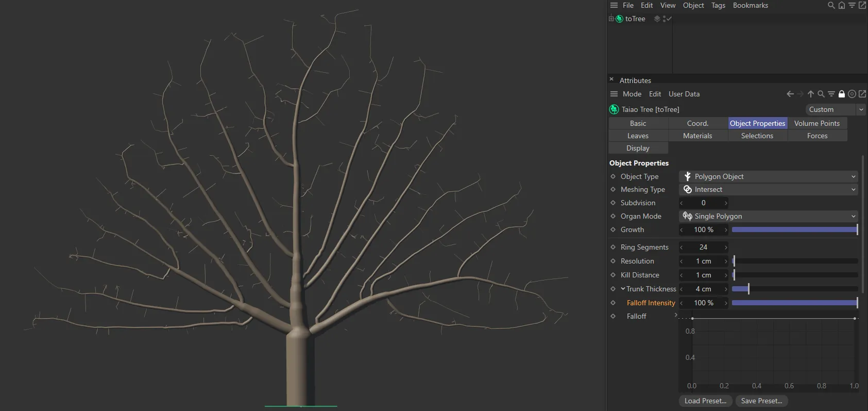868x411 pixels.
Task: Open Attributes panel in new window icon
Action: (x=862, y=94)
